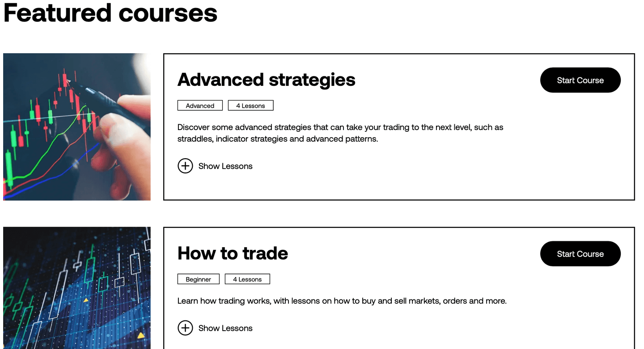Select the Advanced difficulty badge
The width and height of the screenshot is (644, 349).
coord(200,105)
